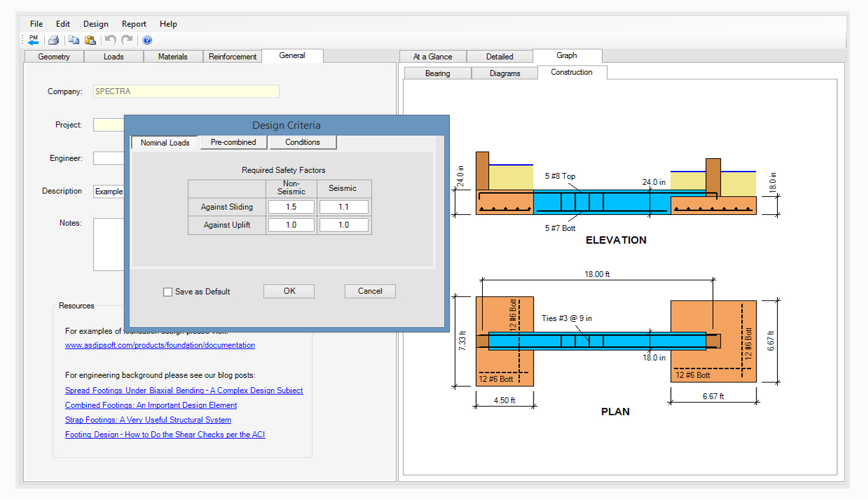Switch to the Diagrams graph tab

(504, 73)
